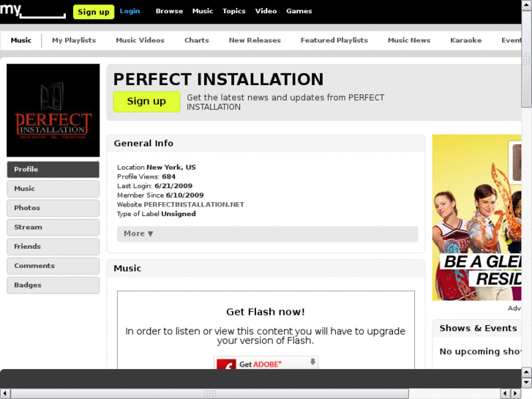This screenshot has width=532, height=399.
Task: Click the Login link
Action: [130, 11]
